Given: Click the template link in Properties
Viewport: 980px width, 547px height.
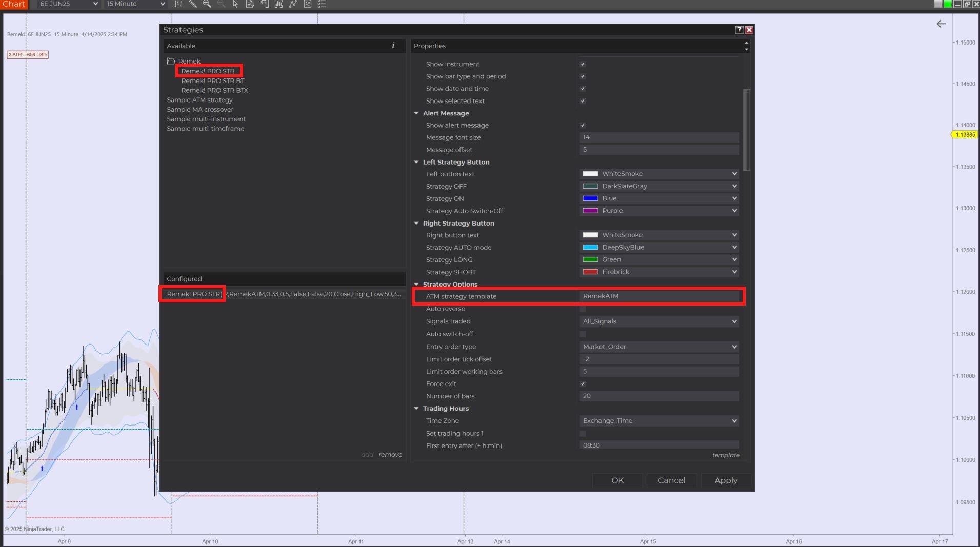Looking at the screenshot, I should pos(726,455).
